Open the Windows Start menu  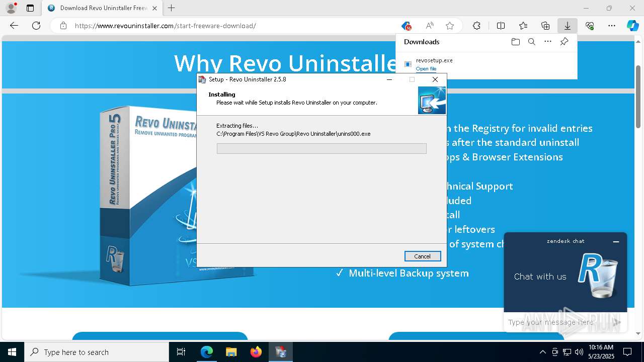pyautogui.click(x=12, y=352)
